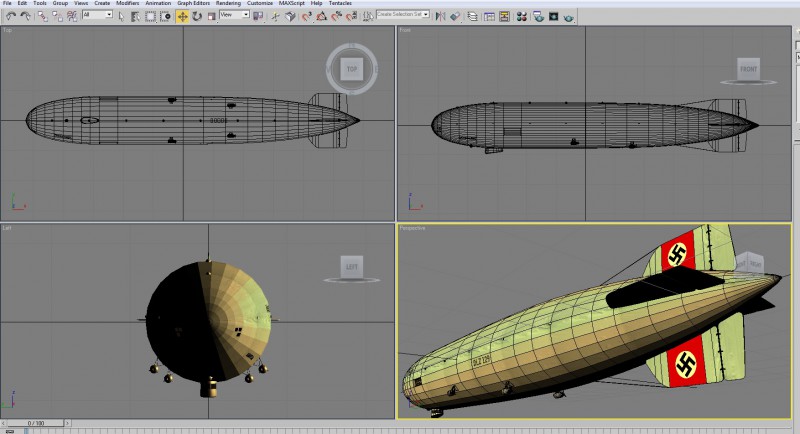Image resolution: width=800 pixels, height=434 pixels.
Task: Click the FRONT face of the ViewCube
Action: pos(748,68)
